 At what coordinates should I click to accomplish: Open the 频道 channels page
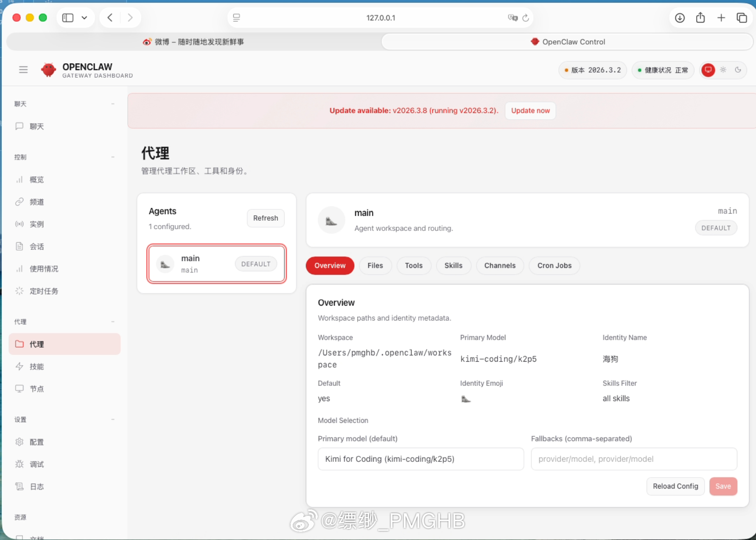pyautogui.click(x=36, y=202)
